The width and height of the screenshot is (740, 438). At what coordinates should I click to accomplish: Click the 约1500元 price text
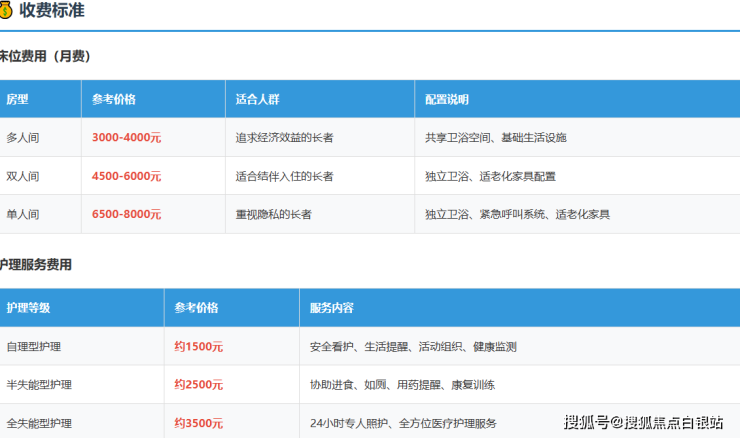(198, 346)
